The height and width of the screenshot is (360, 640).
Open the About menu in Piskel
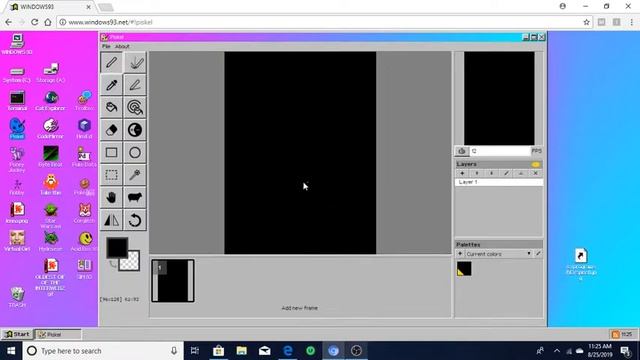tap(122, 47)
